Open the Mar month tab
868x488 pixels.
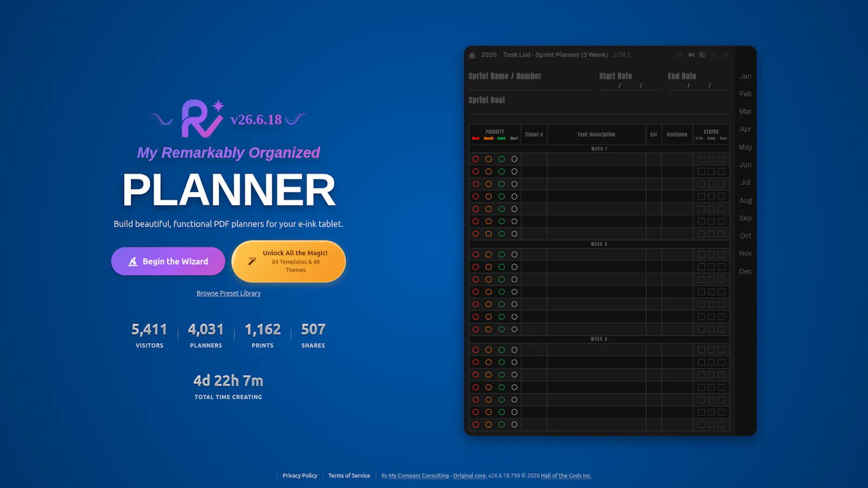tap(745, 112)
